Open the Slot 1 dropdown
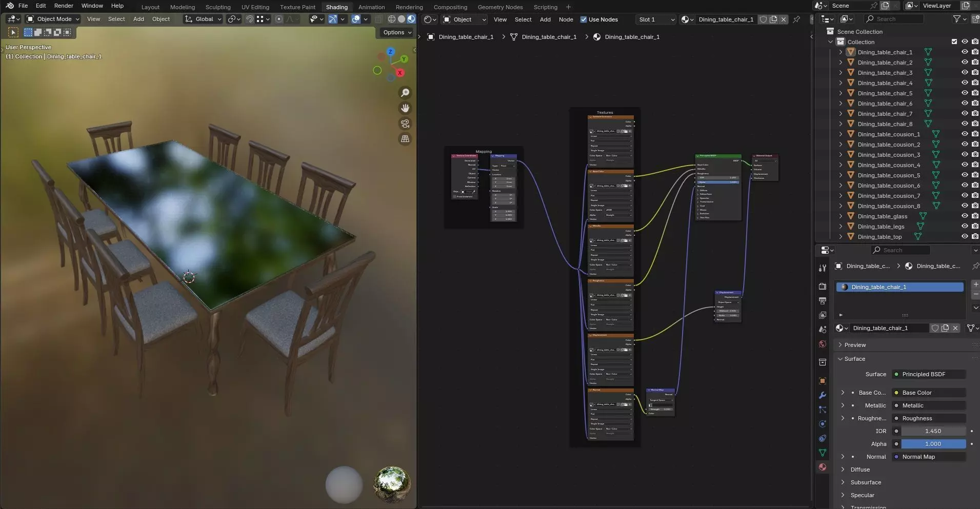The height and width of the screenshot is (509, 980). click(x=656, y=19)
